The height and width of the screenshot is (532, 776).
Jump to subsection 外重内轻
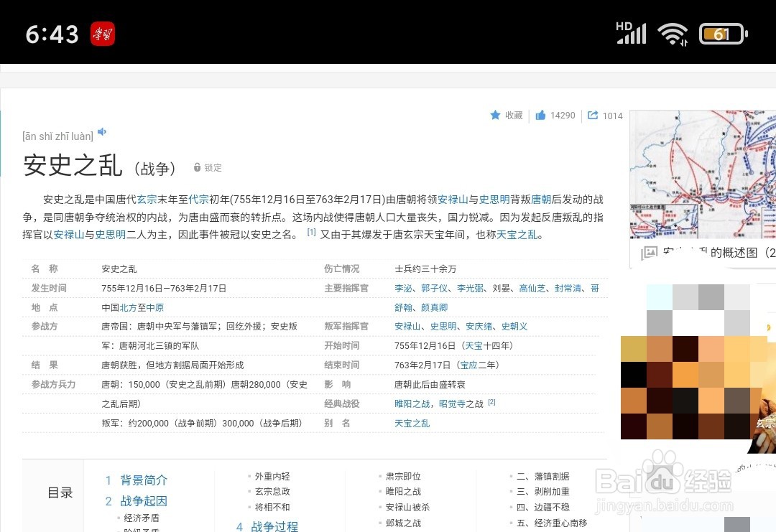(272, 476)
